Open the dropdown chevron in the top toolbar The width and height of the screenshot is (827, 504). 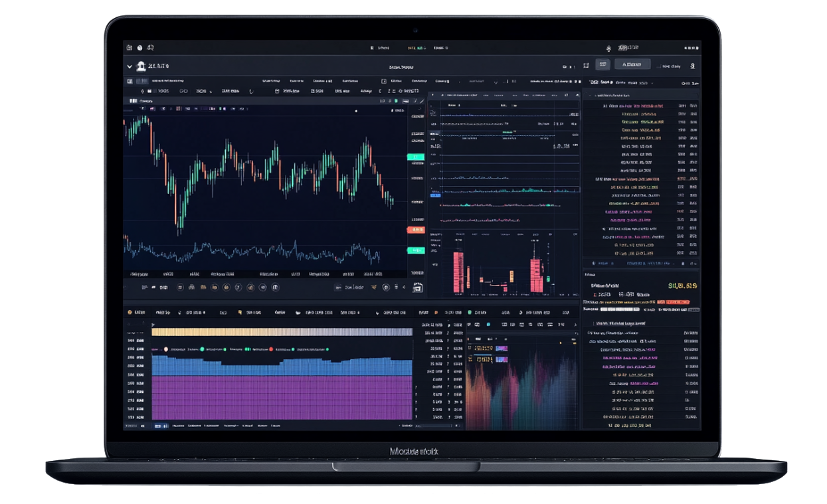click(x=495, y=82)
